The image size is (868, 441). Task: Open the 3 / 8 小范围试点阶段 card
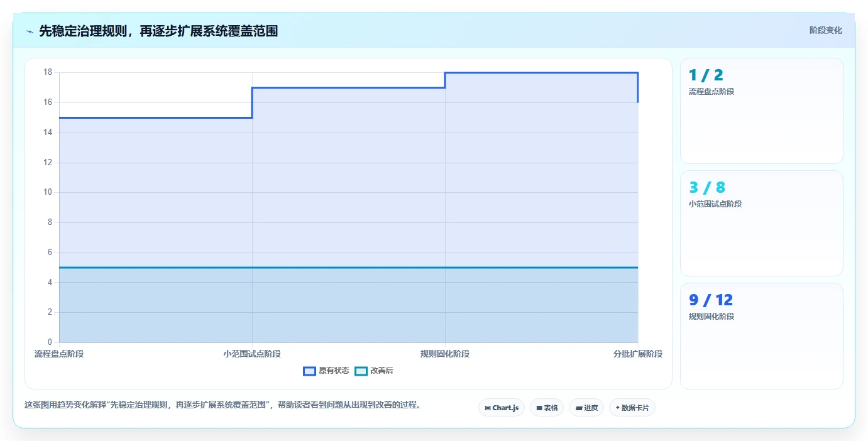pyautogui.click(x=762, y=224)
